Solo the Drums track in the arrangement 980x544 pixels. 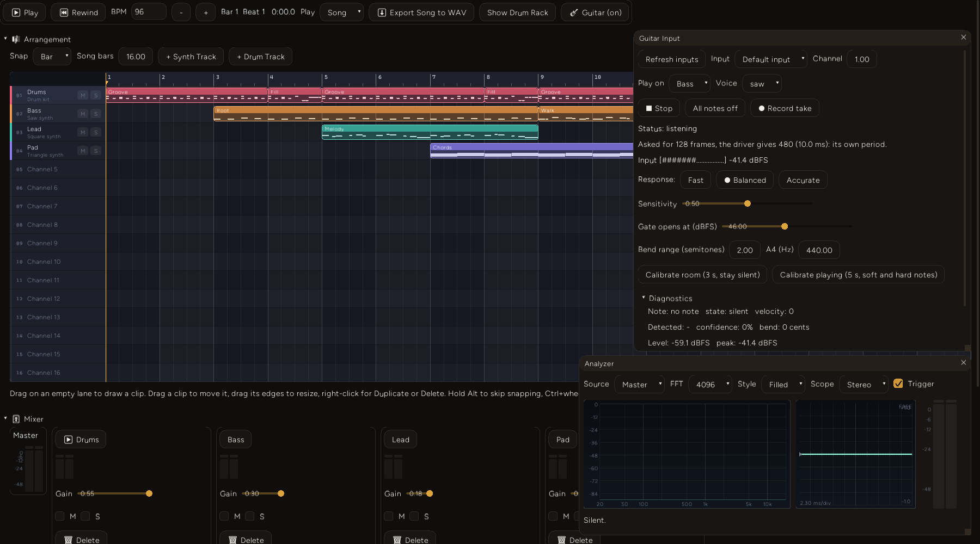96,95
